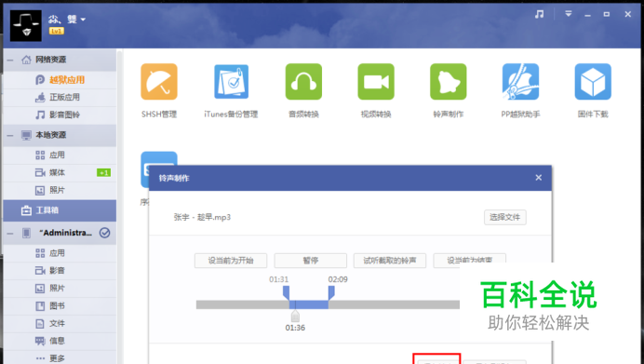Viewport: 644px width, 364px height.
Task: Click the Lv1 level badge
Action: [56, 31]
